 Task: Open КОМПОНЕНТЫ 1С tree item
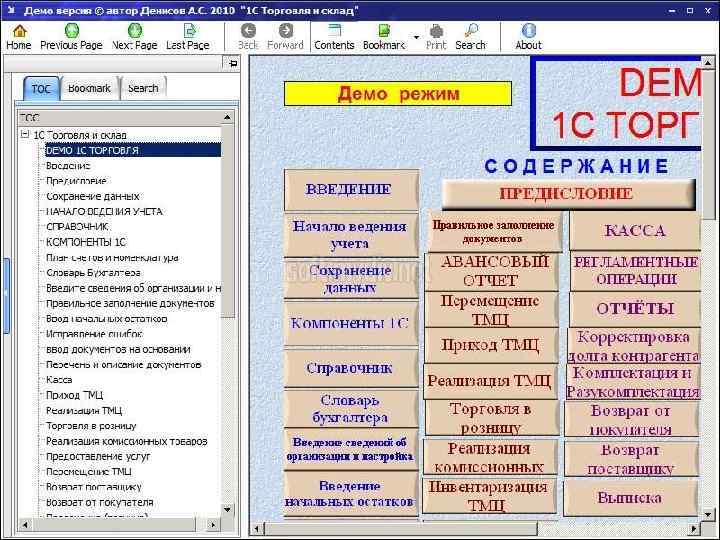(x=86, y=242)
